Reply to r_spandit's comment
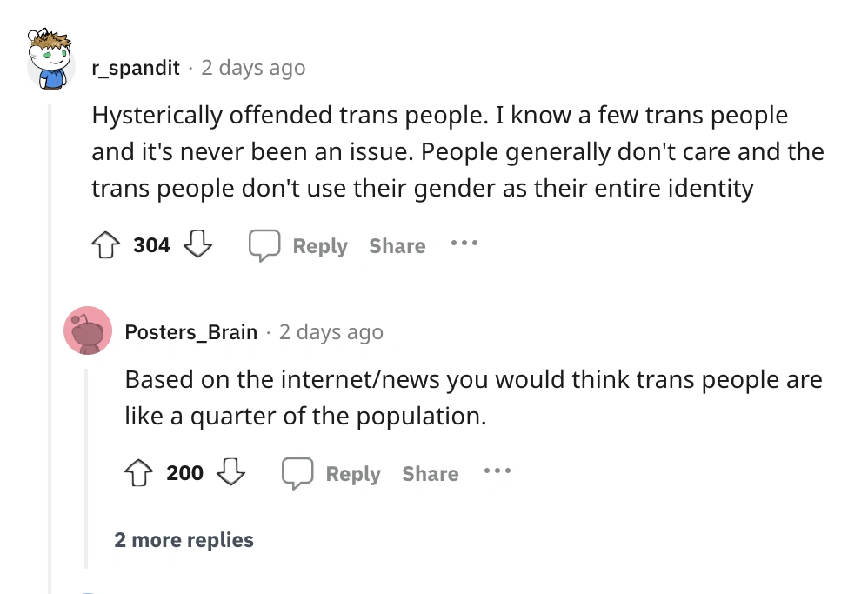This screenshot has height=594, width=868. click(x=319, y=246)
